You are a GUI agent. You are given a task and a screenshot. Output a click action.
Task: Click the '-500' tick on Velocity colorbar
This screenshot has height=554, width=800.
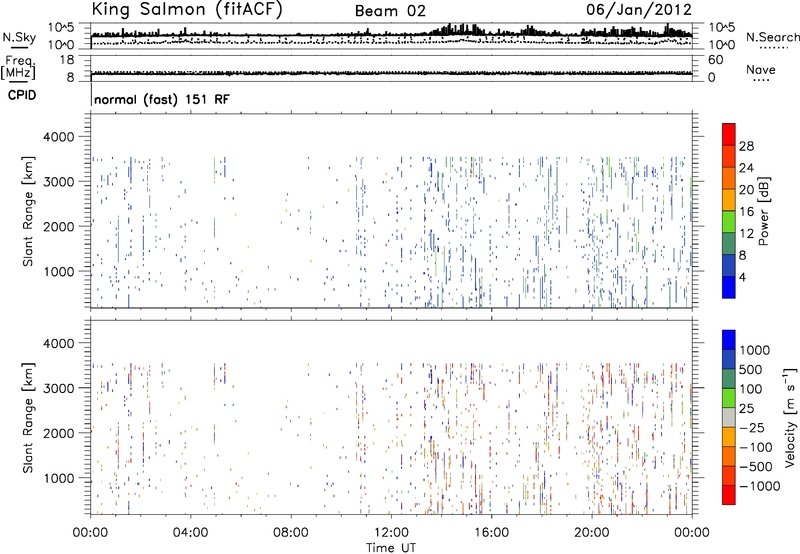coord(756,467)
